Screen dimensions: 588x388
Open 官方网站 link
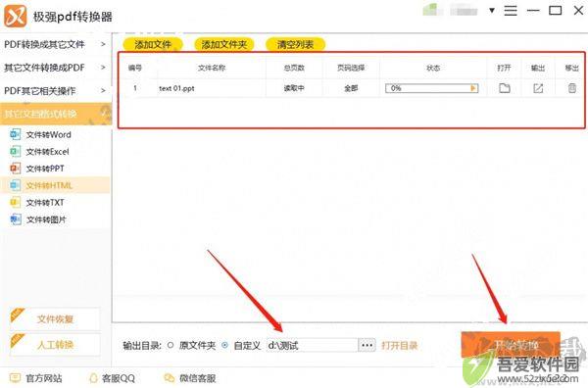[44, 378]
